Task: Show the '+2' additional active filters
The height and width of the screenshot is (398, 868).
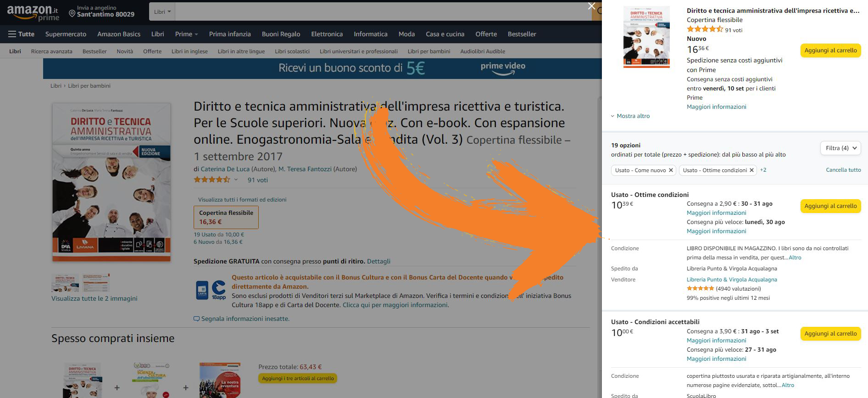Action: [763, 170]
